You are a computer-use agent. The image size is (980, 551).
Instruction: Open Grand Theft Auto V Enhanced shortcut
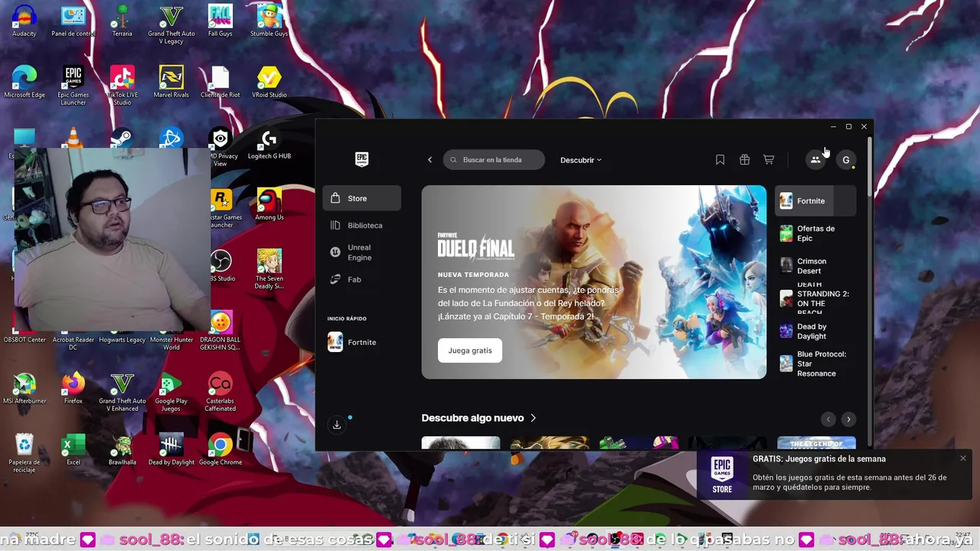(x=122, y=392)
